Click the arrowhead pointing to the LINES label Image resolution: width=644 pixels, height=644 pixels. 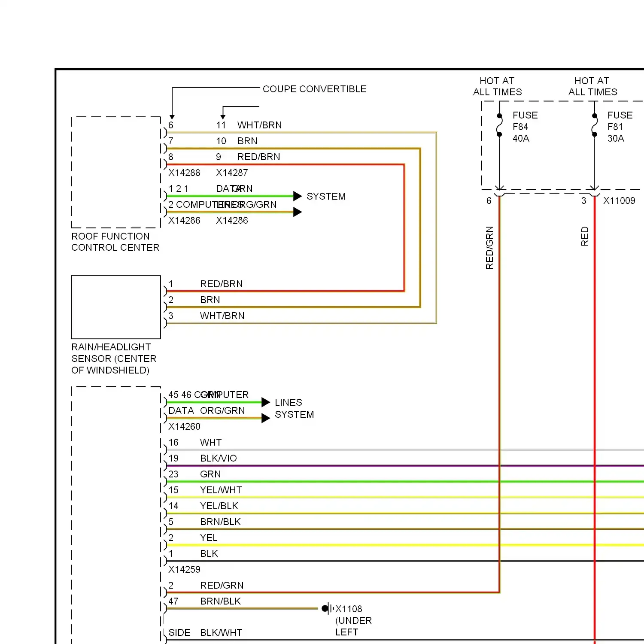pyautogui.click(x=266, y=402)
